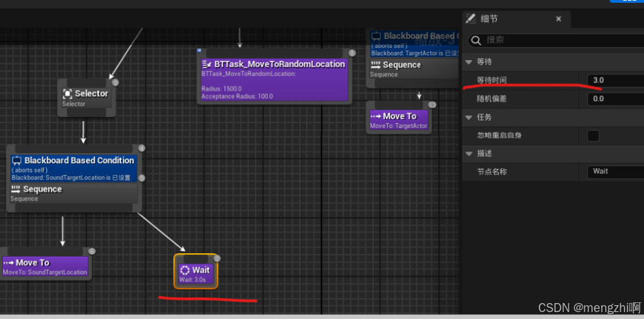
Task: Click the Wait node spinner icon
Action: [184, 270]
